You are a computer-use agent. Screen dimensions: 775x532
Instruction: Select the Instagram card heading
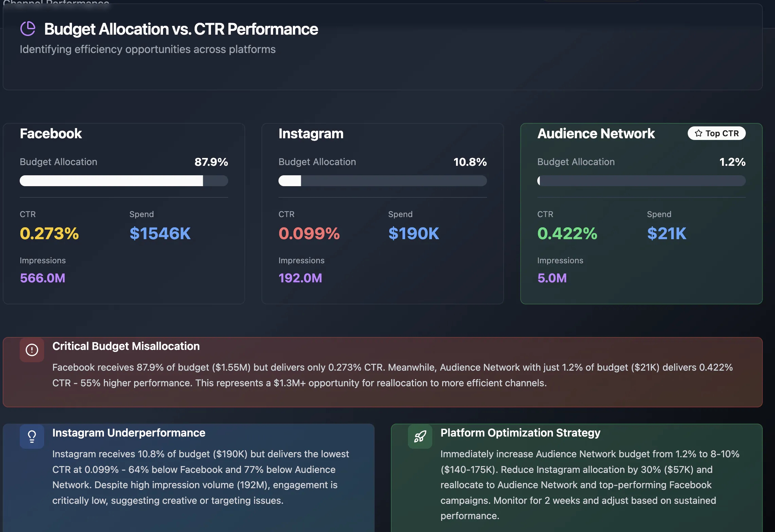[x=311, y=134]
